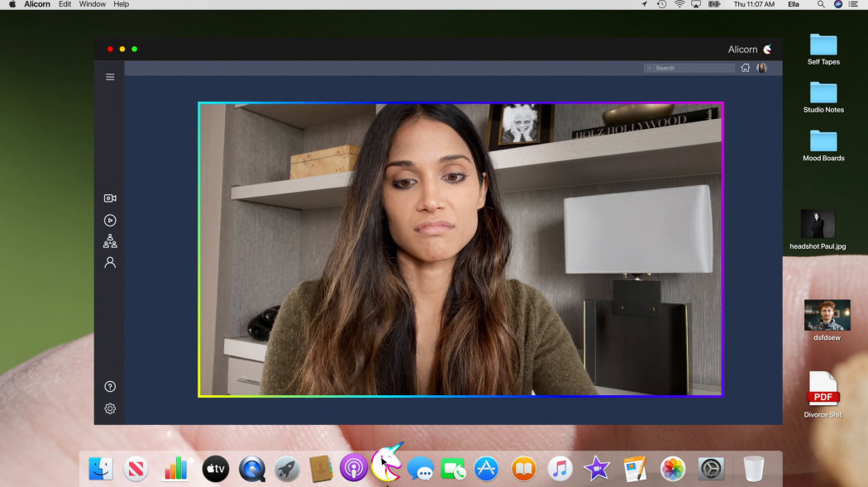This screenshot has width=868, height=487.
Task: Select the organization chart icon in sidebar
Action: click(110, 241)
